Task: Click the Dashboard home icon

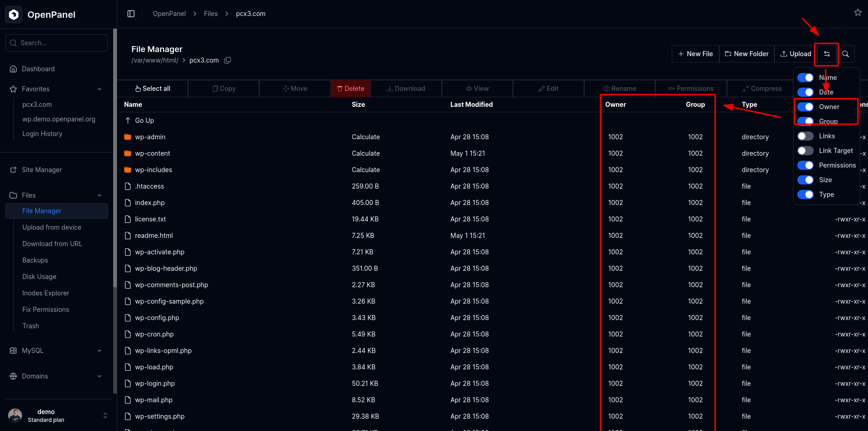Action: pos(13,69)
